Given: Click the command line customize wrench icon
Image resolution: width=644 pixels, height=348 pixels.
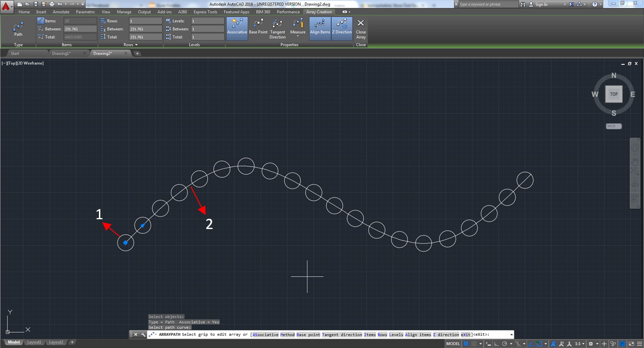Looking at the screenshot, I should (x=143, y=334).
